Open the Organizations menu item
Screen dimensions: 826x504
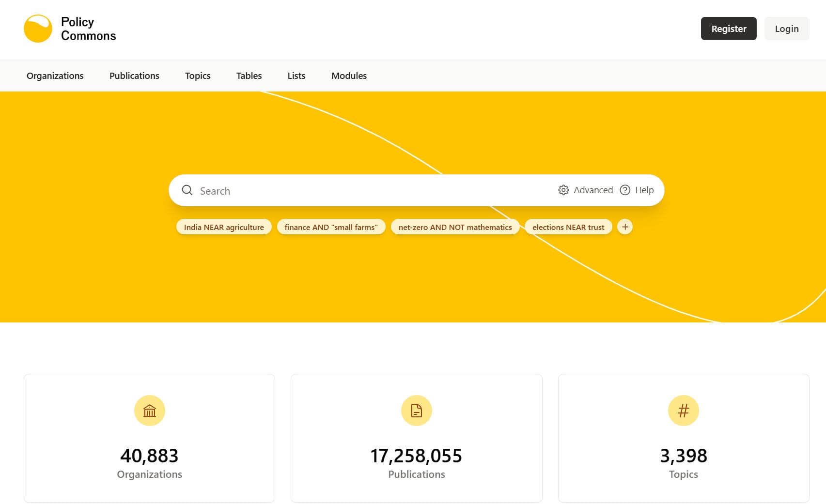point(55,76)
